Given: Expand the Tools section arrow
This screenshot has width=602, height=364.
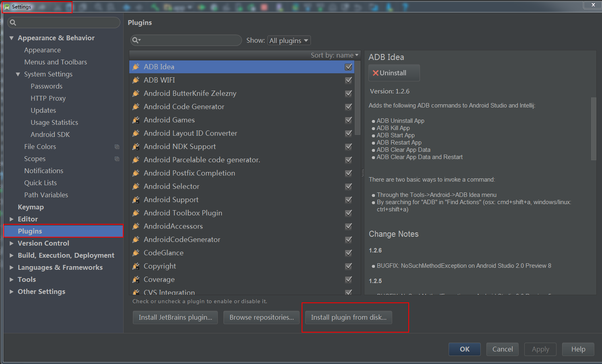Looking at the screenshot, I should point(11,279).
